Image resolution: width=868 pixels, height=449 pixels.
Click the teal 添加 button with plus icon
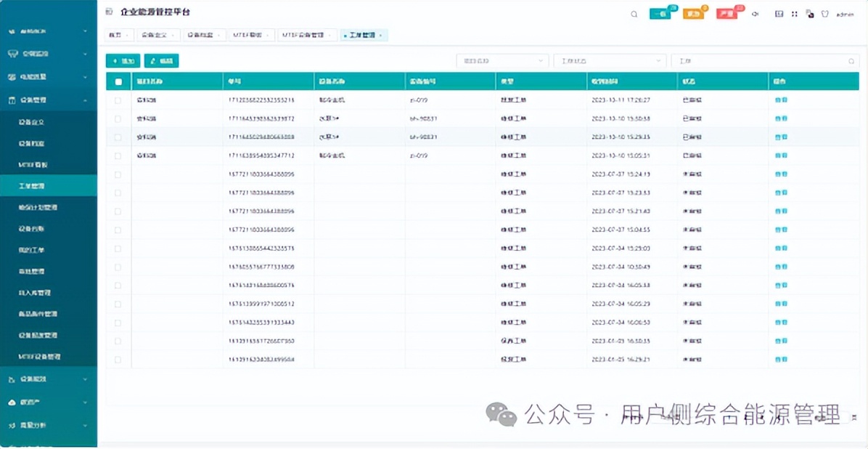[123, 60]
